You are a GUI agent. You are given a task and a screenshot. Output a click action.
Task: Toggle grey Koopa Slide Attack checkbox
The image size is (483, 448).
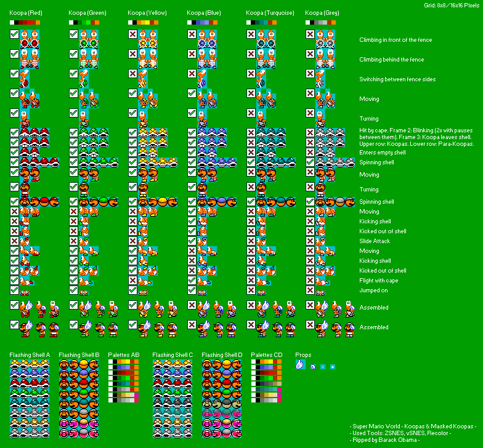coord(310,241)
